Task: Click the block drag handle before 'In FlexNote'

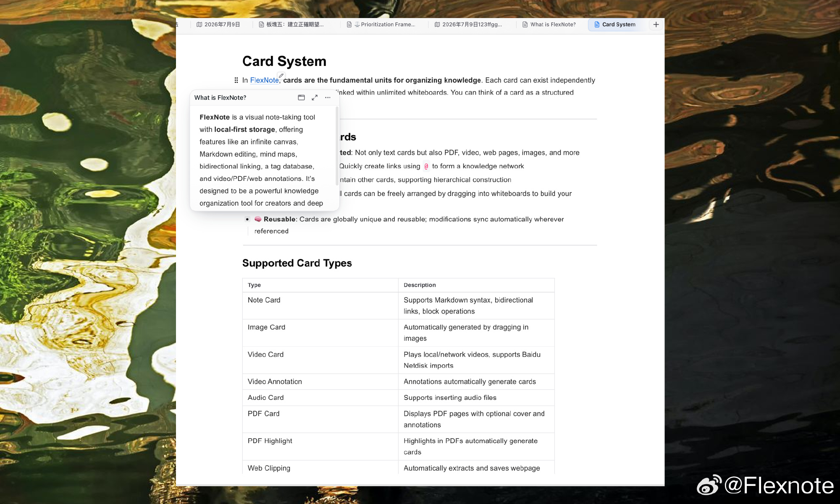Action: pos(236,80)
